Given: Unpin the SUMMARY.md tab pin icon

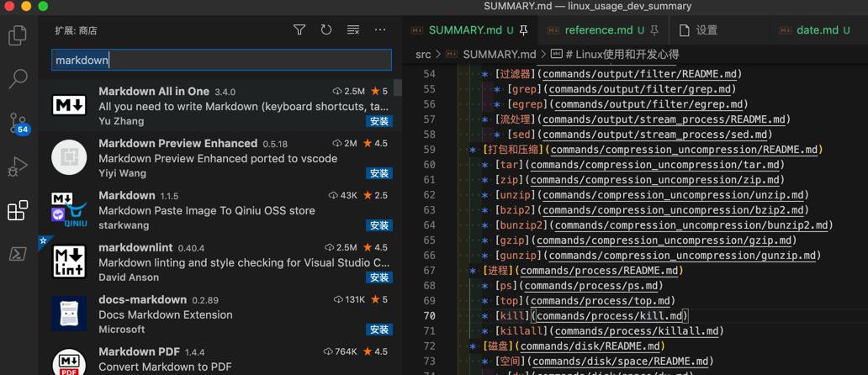Looking at the screenshot, I should pos(524,30).
